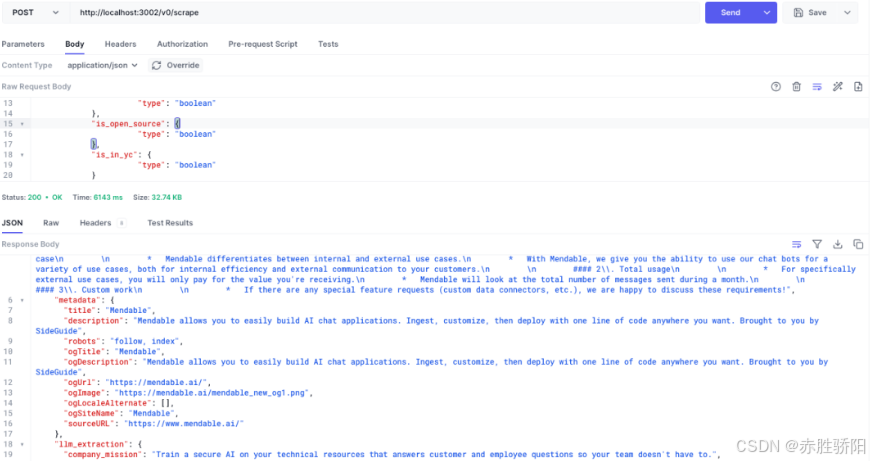Toggle word wrap in request body
This screenshot has height=461, width=870.
point(817,87)
